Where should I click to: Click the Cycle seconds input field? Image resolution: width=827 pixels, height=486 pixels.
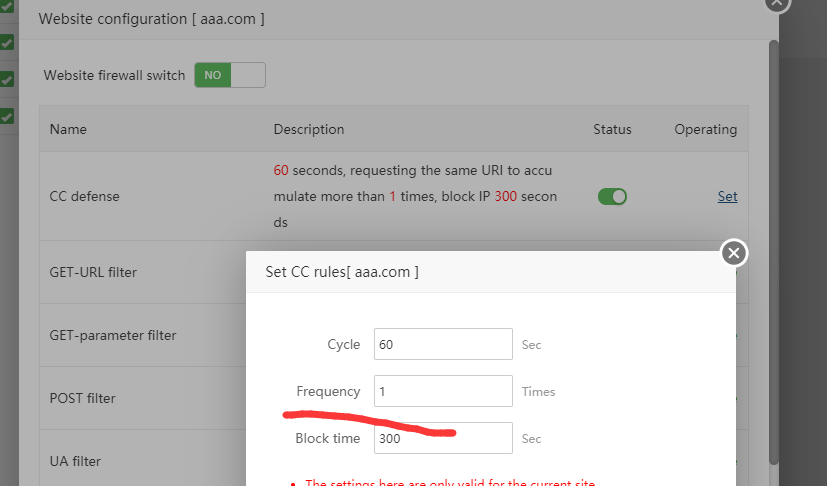click(x=443, y=344)
